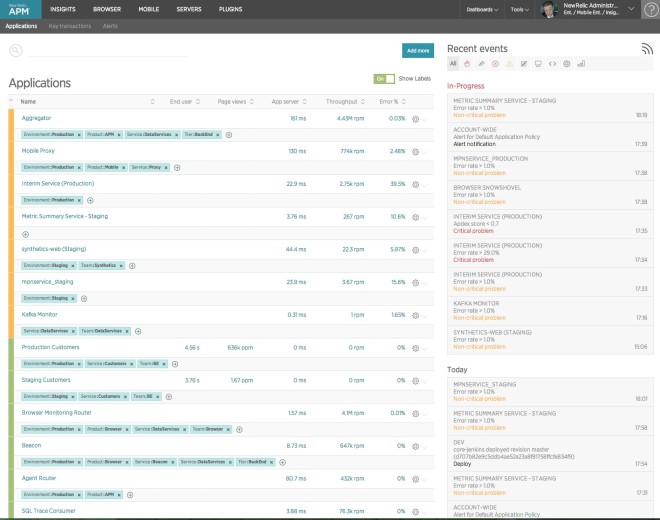Switch to SERVERS in top navigation

pyautogui.click(x=189, y=9)
